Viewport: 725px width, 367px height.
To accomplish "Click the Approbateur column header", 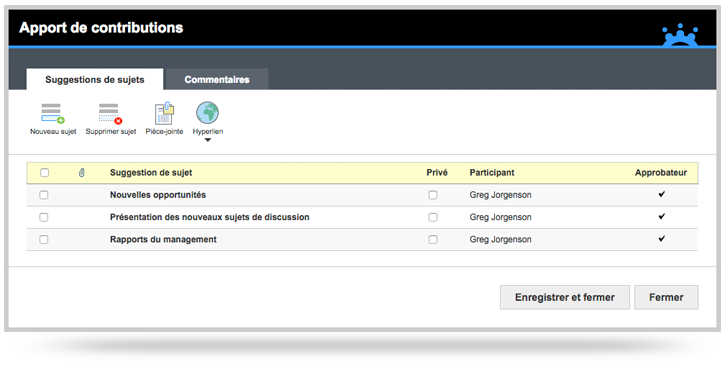I will 661,173.
